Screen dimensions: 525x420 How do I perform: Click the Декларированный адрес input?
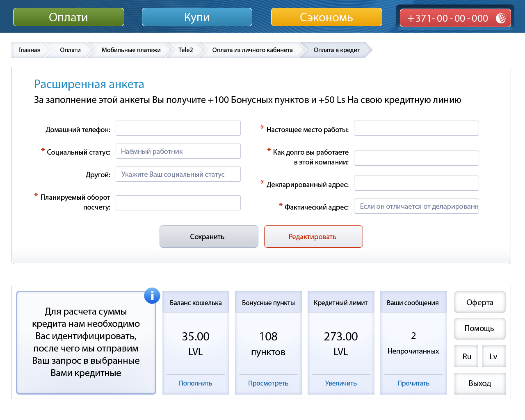[x=416, y=183]
